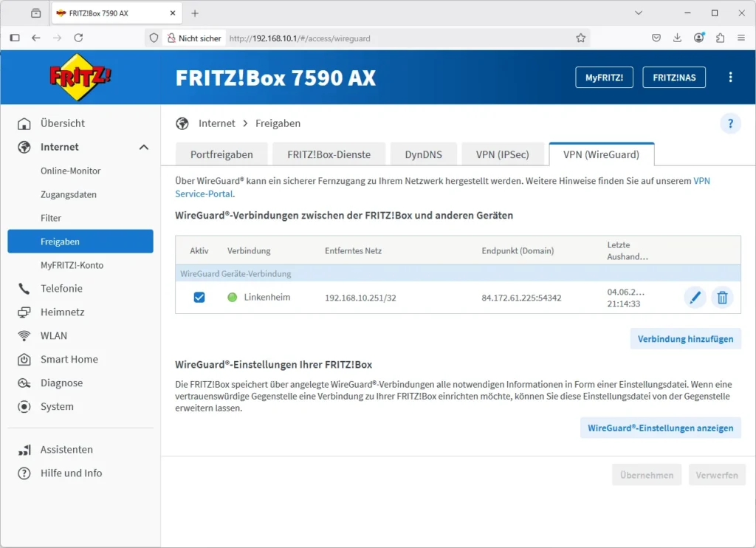
Task: Select the VPN (WireGuard) tab
Action: [x=601, y=154]
